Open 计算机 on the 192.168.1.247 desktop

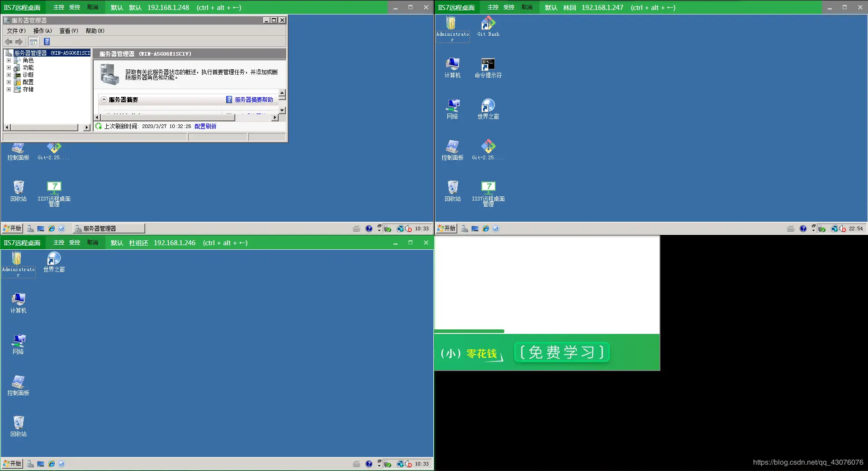452,68
